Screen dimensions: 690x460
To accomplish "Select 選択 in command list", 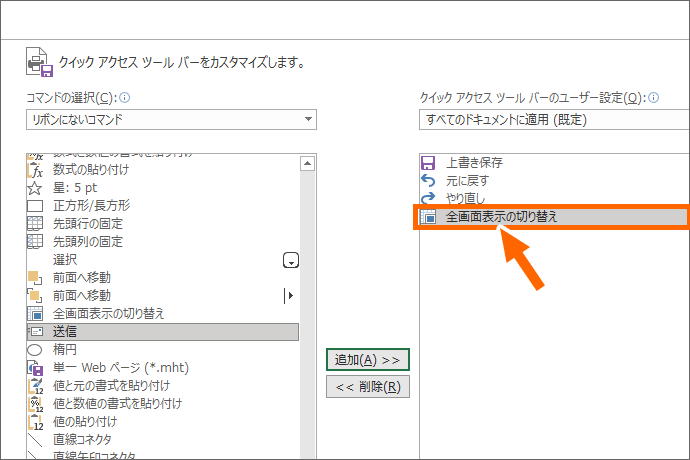I will (65, 260).
